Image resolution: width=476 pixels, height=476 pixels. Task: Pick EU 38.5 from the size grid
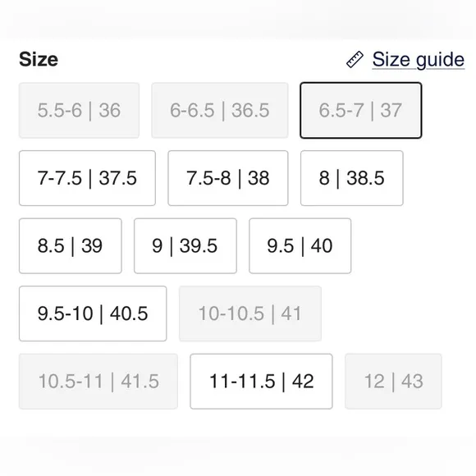[x=351, y=178]
